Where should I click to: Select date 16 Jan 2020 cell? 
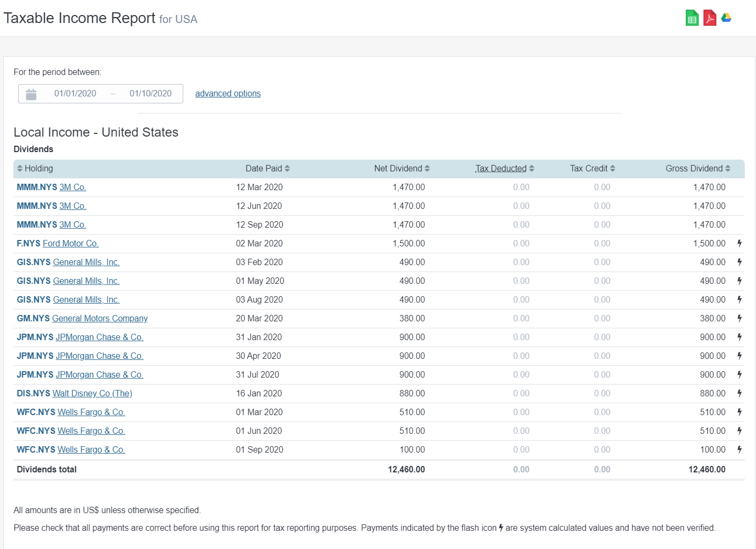(259, 393)
